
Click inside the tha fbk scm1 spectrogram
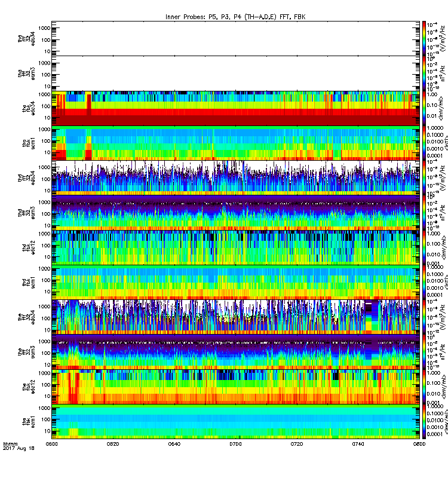click(x=235, y=143)
